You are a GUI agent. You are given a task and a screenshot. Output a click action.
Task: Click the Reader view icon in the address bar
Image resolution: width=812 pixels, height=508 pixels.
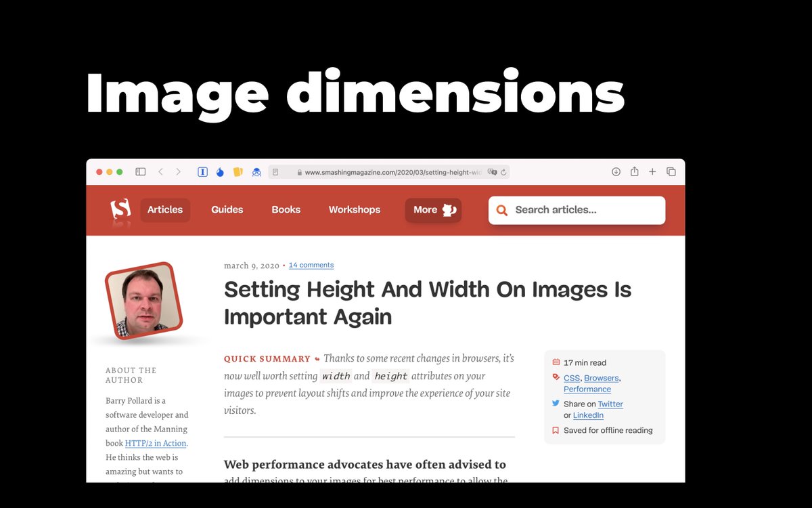pos(275,171)
